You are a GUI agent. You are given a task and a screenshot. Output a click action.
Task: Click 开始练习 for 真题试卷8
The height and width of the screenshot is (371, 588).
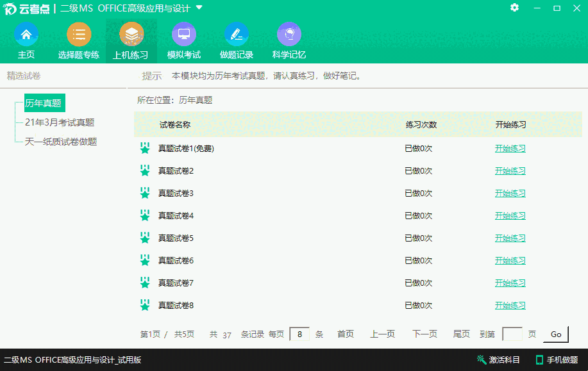[x=509, y=305]
